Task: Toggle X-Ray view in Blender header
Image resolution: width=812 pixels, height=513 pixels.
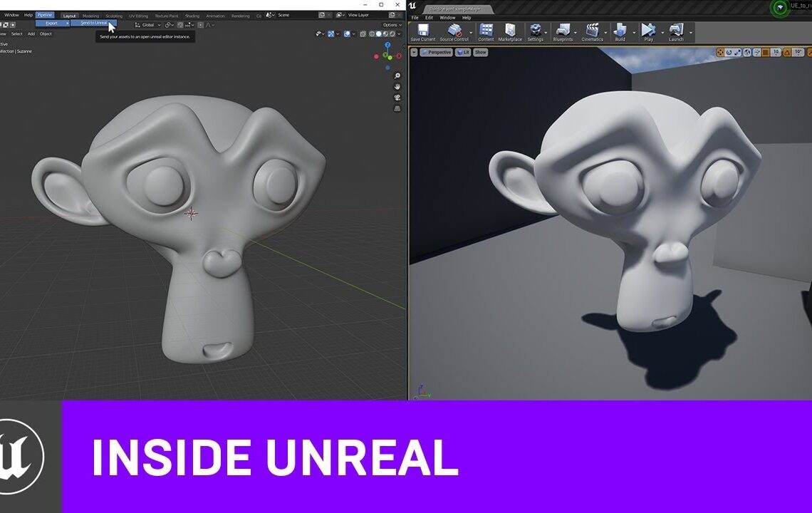Action: pos(363,34)
